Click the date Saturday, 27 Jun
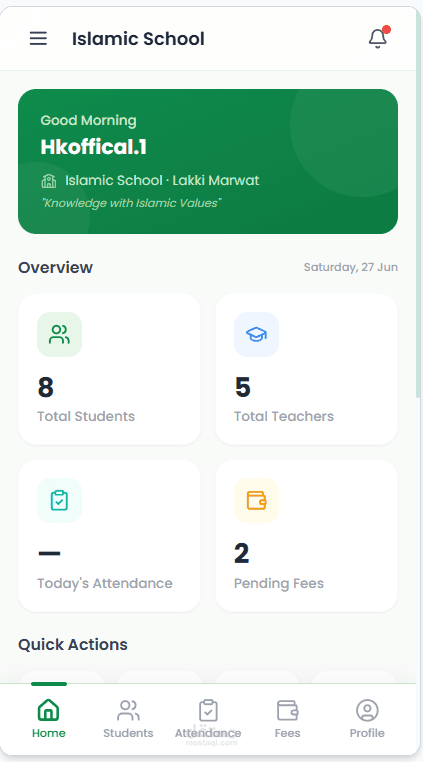Screen dimensions: 423x762 (351, 267)
